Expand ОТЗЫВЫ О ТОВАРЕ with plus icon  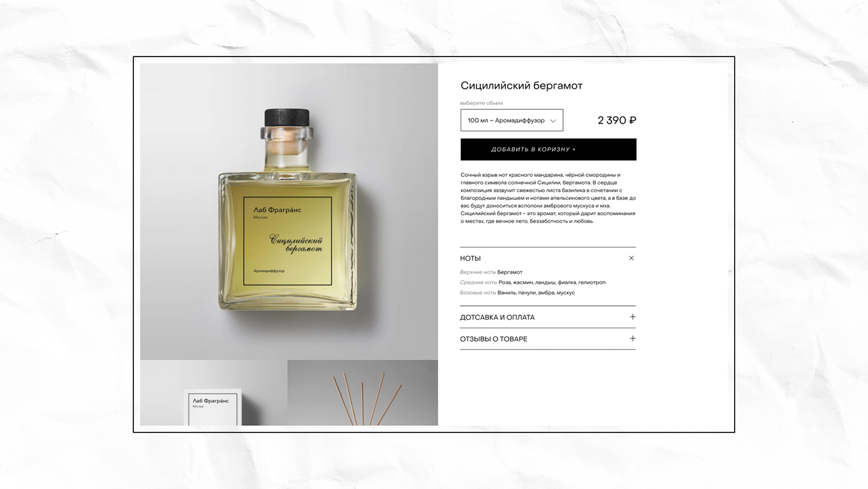coord(632,339)
